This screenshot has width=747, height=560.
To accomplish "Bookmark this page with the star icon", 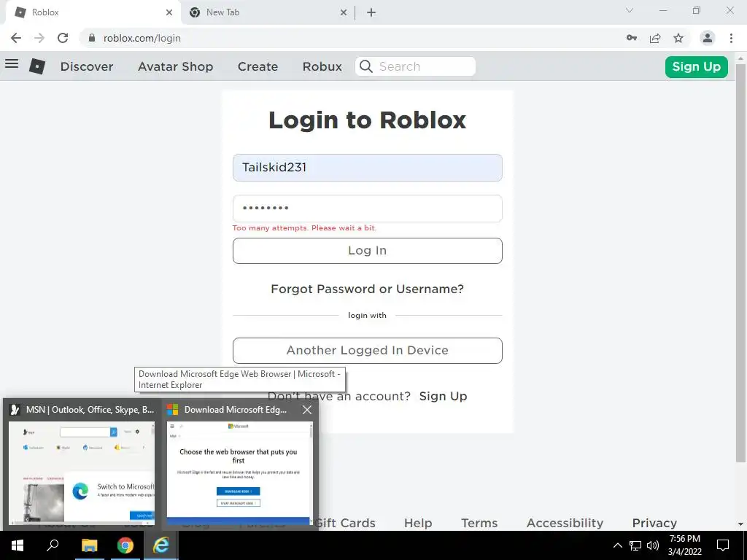I will click(678, 38).
